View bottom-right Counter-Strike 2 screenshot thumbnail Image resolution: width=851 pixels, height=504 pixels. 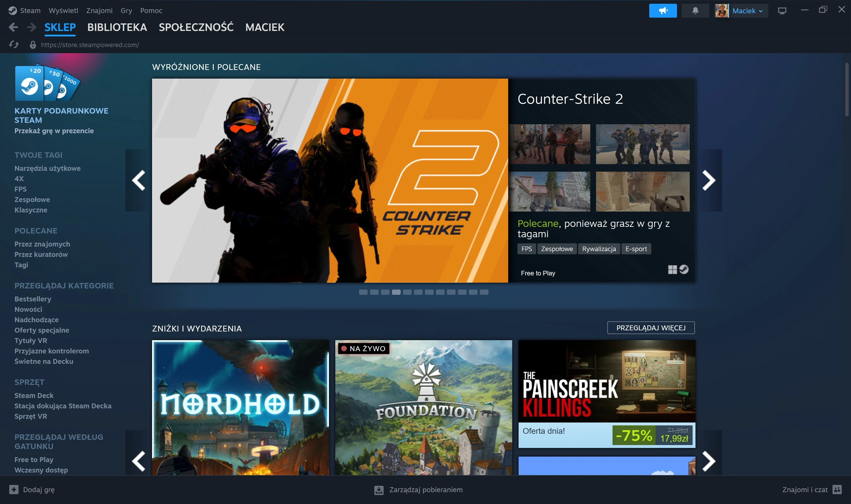point(643,192)
